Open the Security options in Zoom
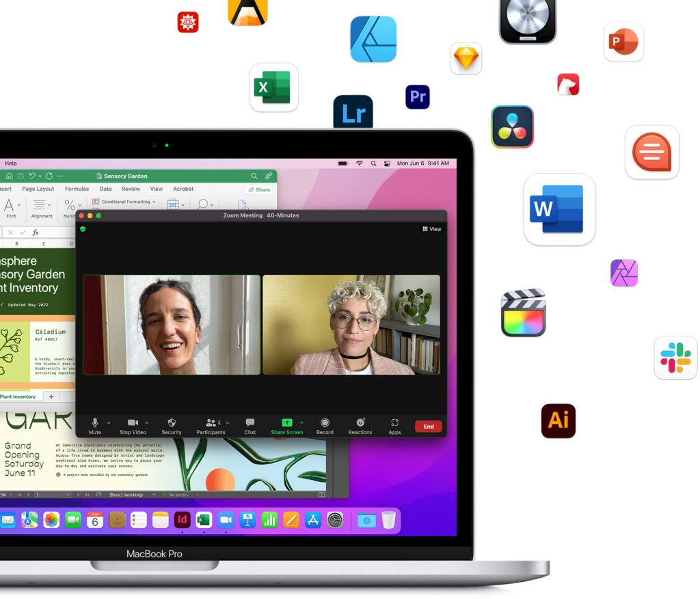700x599 pixels. 172,426
